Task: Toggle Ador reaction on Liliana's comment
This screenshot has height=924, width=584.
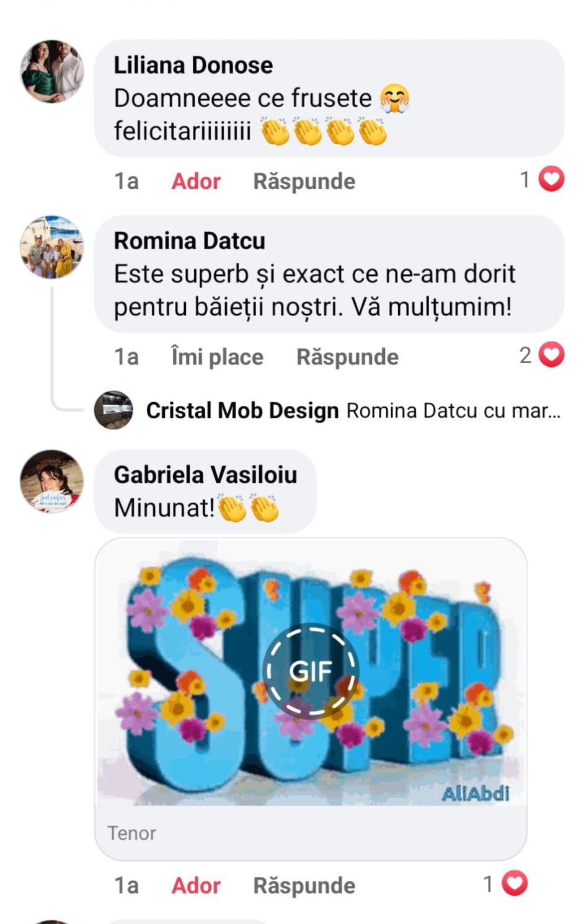Action: point(196,181)
